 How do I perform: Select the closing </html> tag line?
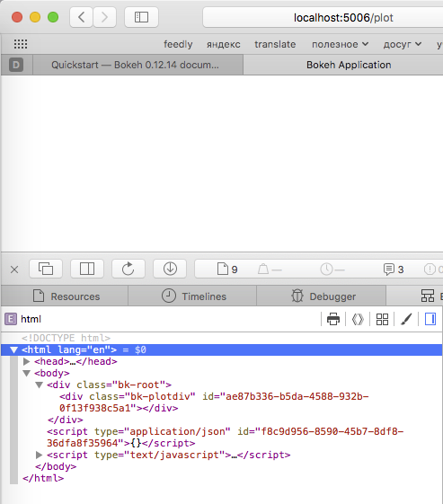(x=43, y=478)
